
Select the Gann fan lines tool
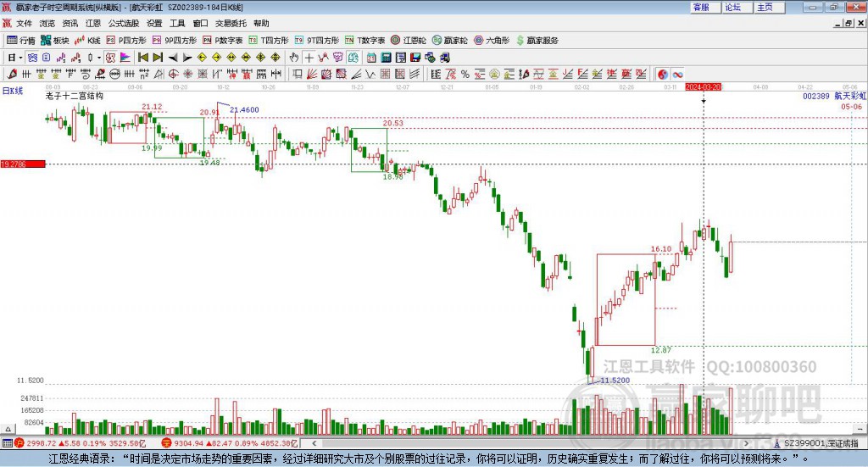coord(312,74)
